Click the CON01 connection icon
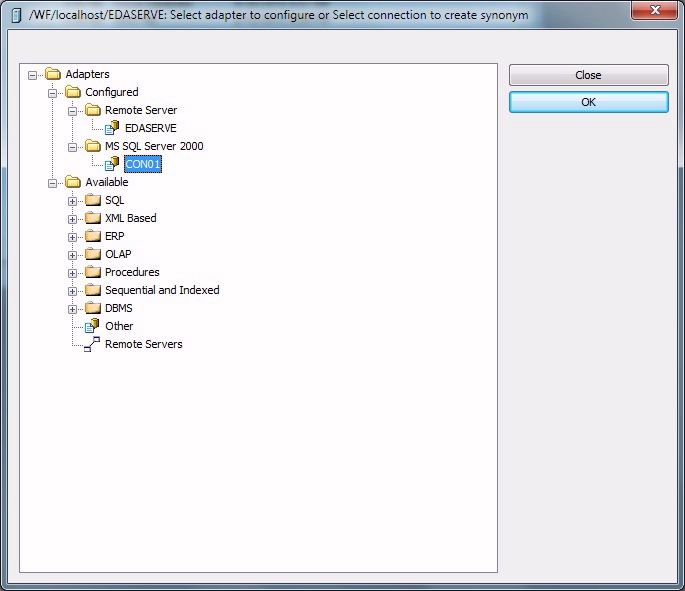 (x=112, y=164)
